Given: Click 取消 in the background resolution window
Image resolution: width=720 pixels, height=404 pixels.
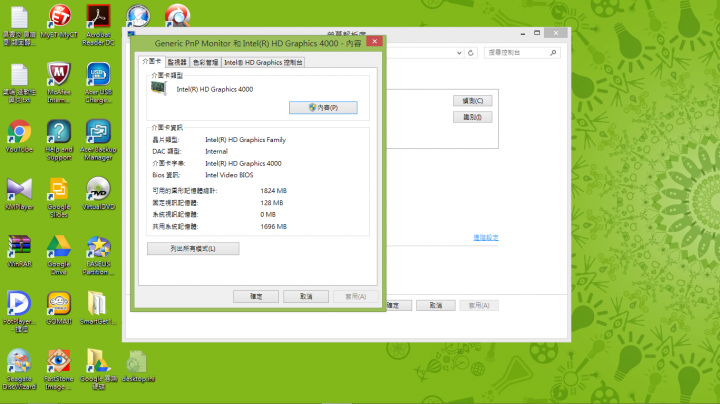Looking at the screenshot, I should [436, 305].
